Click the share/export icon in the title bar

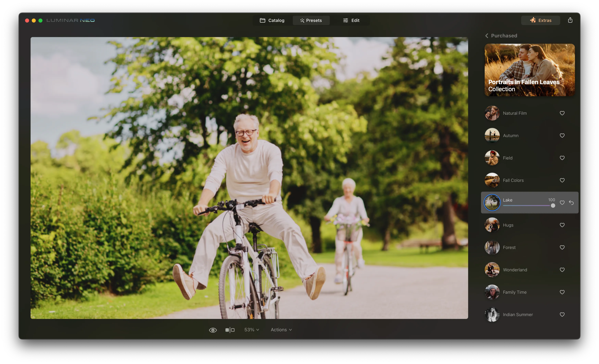[x=570, y=20]
